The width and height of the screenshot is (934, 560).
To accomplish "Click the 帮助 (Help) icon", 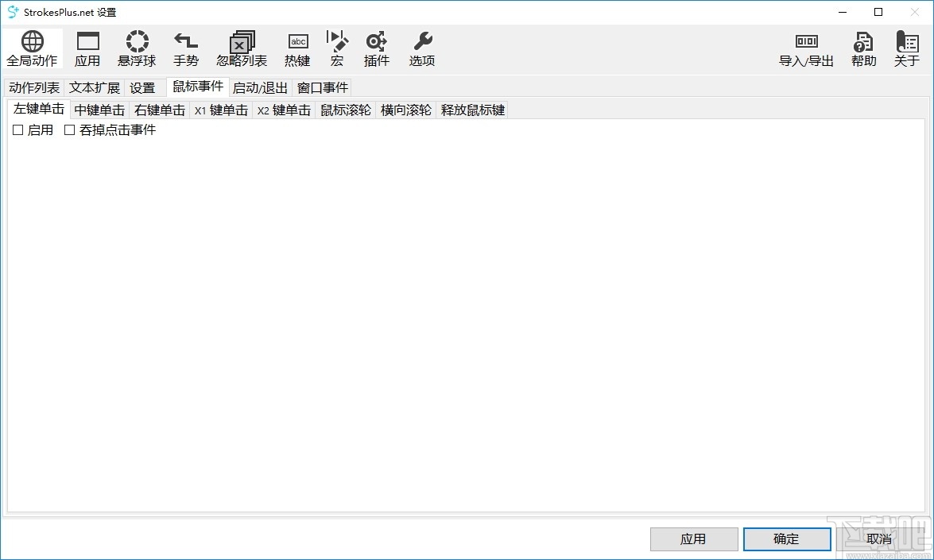I will click(x=862, y=48).
